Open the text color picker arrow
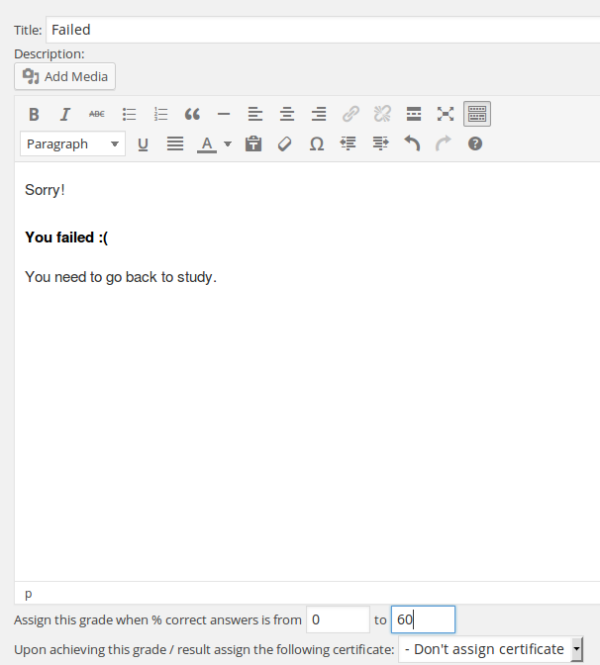600x665 pixels. coord(228,144)
